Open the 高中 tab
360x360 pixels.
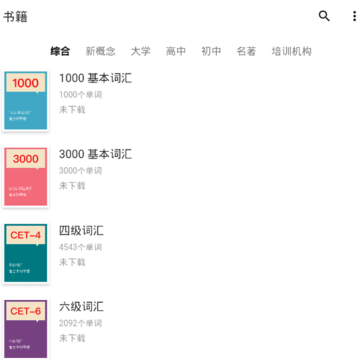(176, 51)
